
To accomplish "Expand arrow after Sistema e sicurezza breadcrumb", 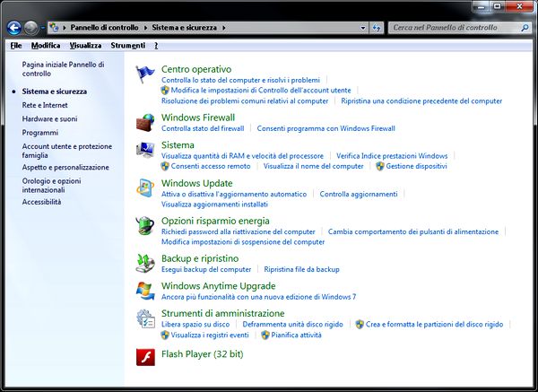I will (x=223, y=28).
